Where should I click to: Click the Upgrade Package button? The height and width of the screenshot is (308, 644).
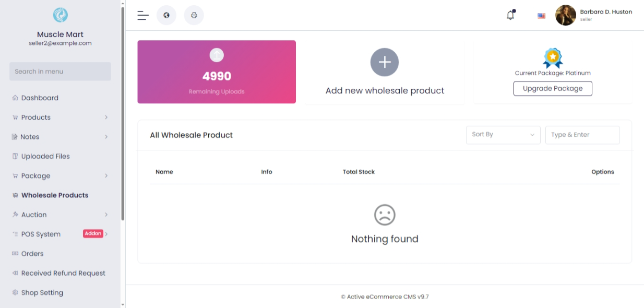553,88
